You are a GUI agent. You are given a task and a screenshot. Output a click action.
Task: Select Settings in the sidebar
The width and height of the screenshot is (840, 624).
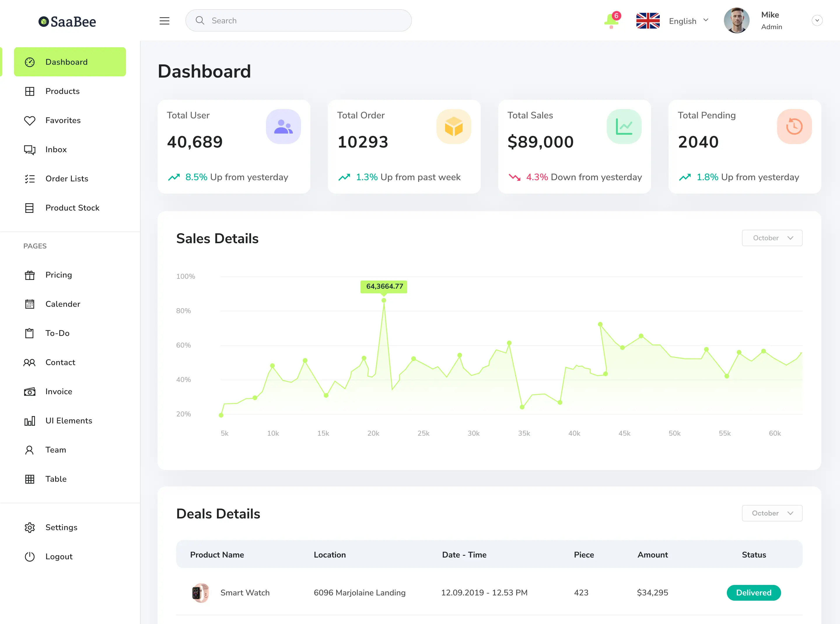[x=61, y=527]
